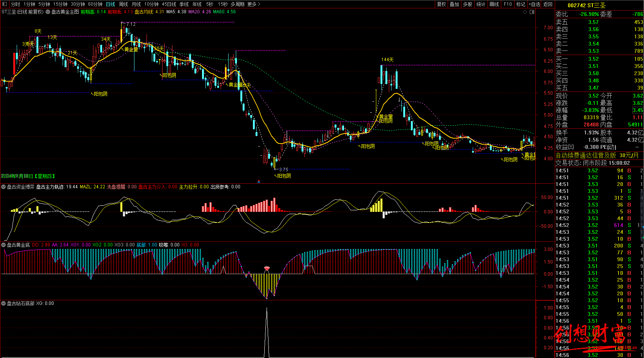
Task: Toggle the left sidebar panel icon
Action: click(4, 4)
